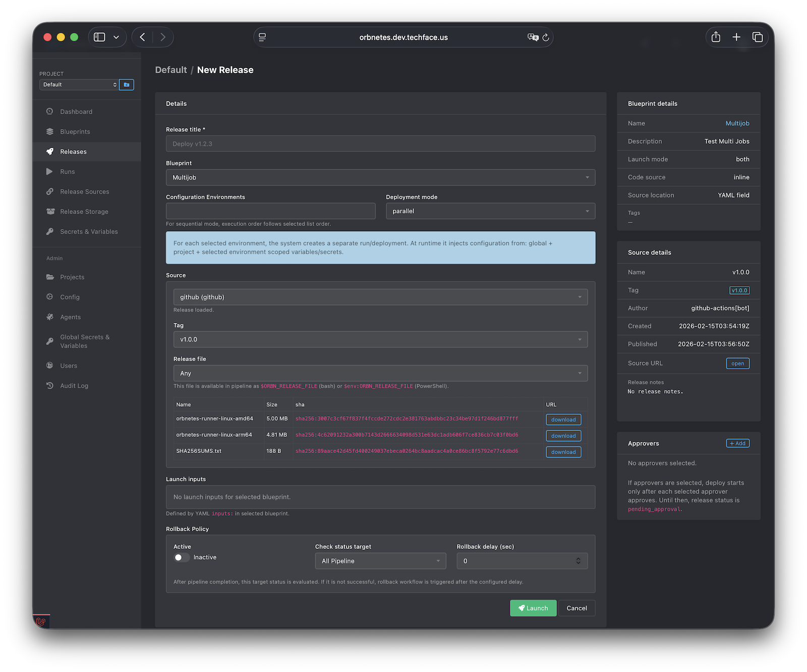Viewport: 807px width, 672px height.
Task: Open Release Storage from the sidebar
Action: (x=50, y=211)
